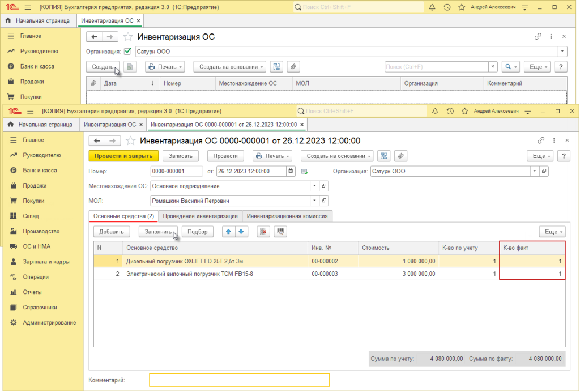This screenshot has width=580, height=392.
Task: Open calendar picker for document date
Action: [291, 171]
